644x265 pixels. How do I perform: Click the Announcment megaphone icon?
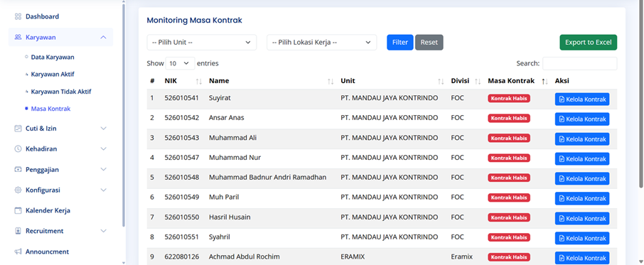pyautogui.click(x=18, y=252)
